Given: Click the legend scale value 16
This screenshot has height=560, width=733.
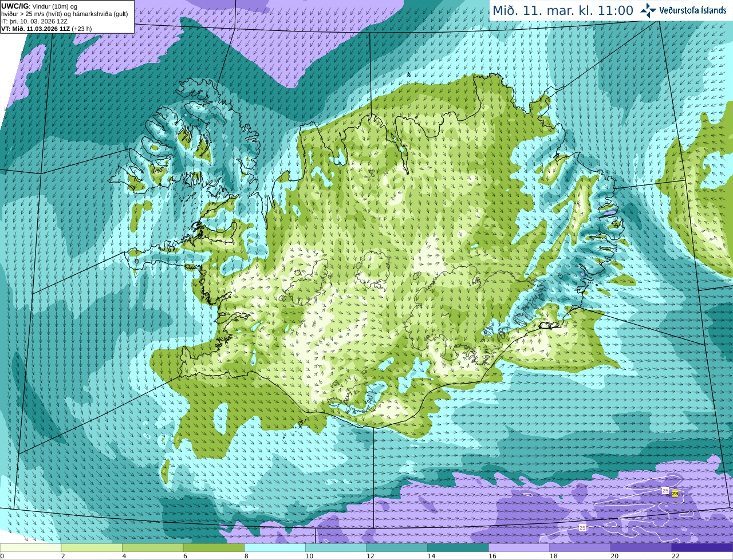Looking at the screenshot, I should (x=492, y=556).
